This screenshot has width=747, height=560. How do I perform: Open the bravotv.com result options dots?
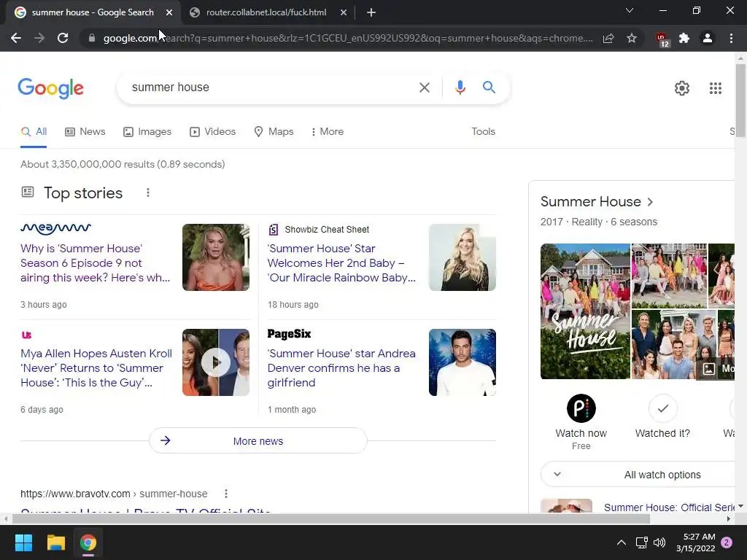226,494
